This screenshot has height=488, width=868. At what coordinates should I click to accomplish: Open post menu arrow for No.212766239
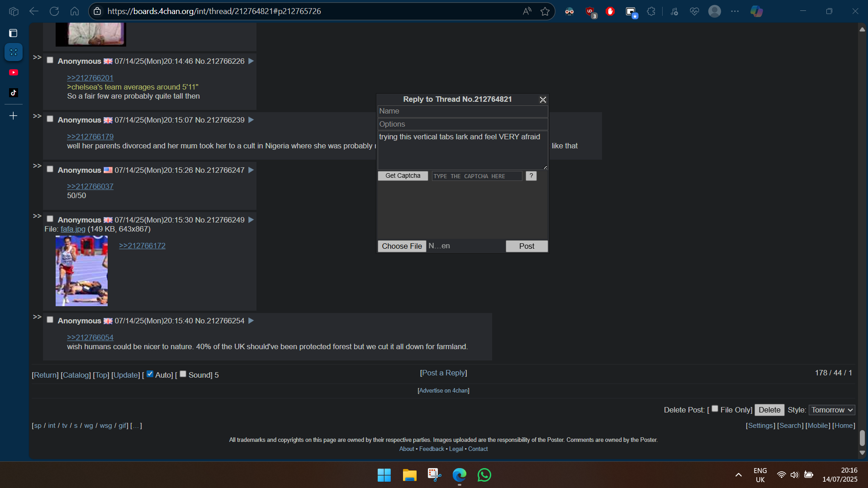coord(251,120)
